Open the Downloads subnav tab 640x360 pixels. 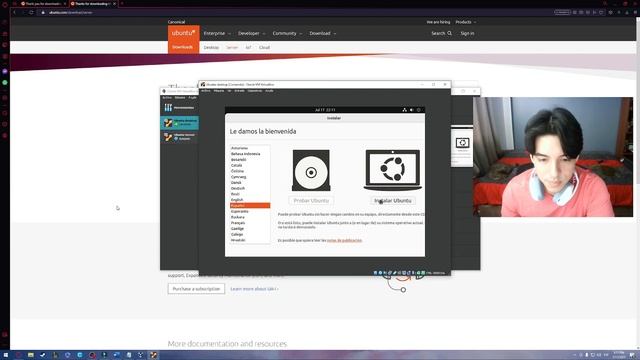(183, 47)
